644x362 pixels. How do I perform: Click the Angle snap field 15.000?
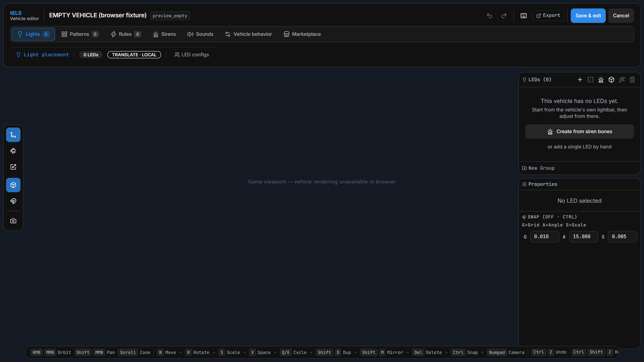pyautogui.click(x=583, y=237)
